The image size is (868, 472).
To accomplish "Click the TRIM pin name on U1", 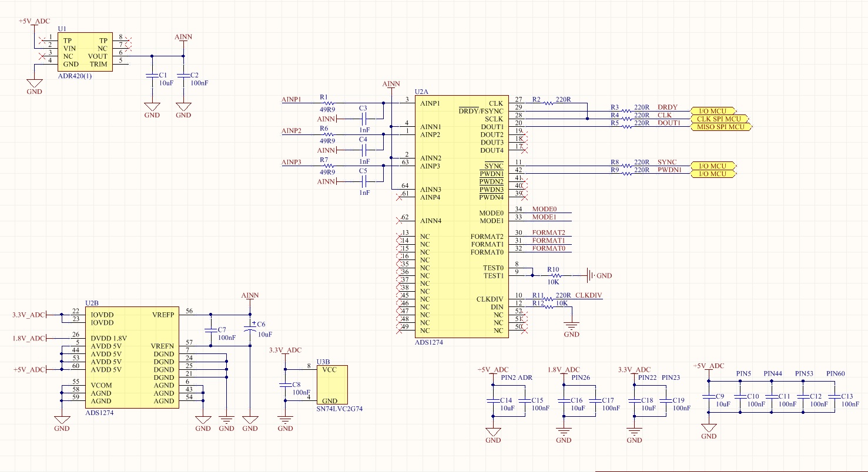I will [98, 65].
